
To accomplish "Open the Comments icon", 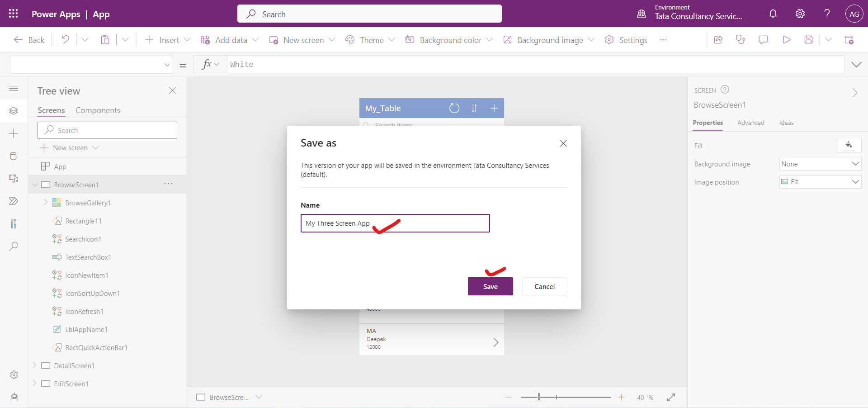I will (x=763, y=40).
